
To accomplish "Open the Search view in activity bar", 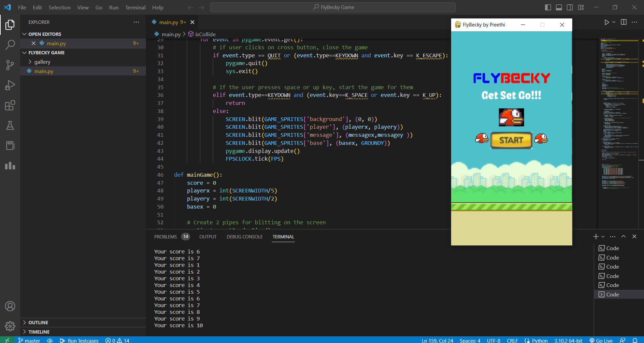I will (10, 45).
